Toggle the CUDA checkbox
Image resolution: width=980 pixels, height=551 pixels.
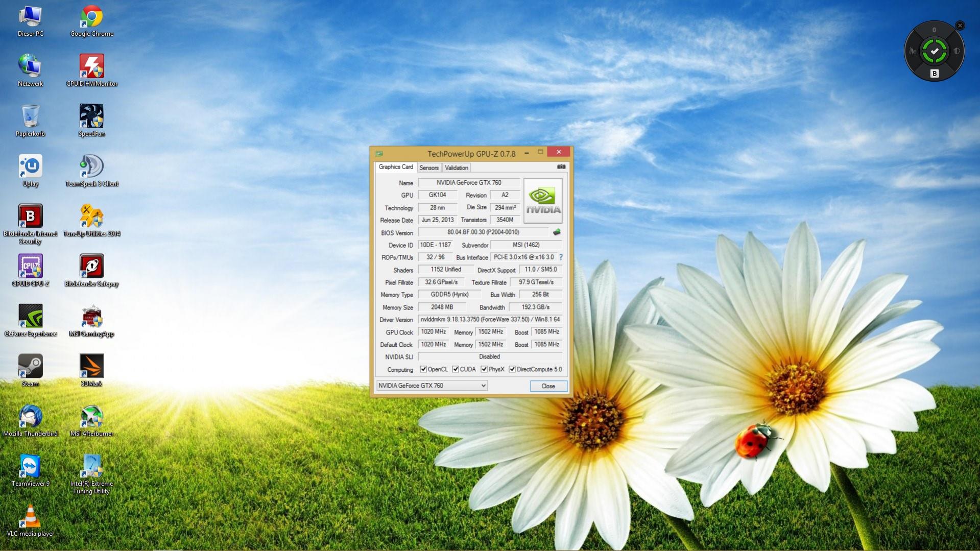point(456,369)
